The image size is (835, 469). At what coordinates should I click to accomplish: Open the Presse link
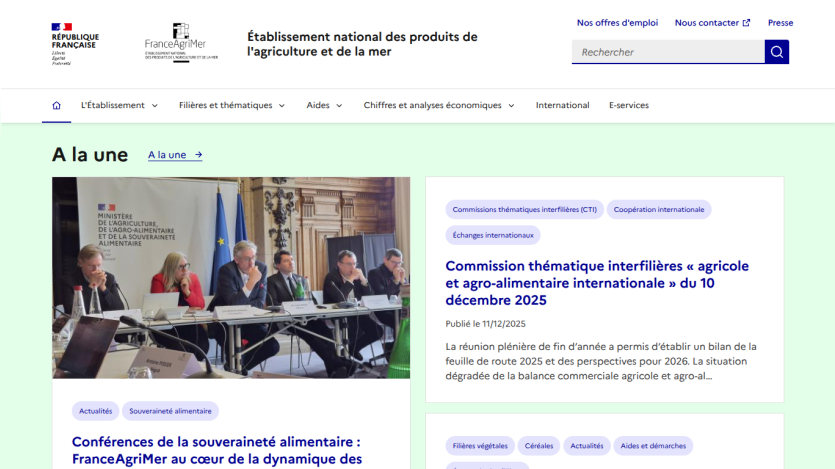point(780,23)
